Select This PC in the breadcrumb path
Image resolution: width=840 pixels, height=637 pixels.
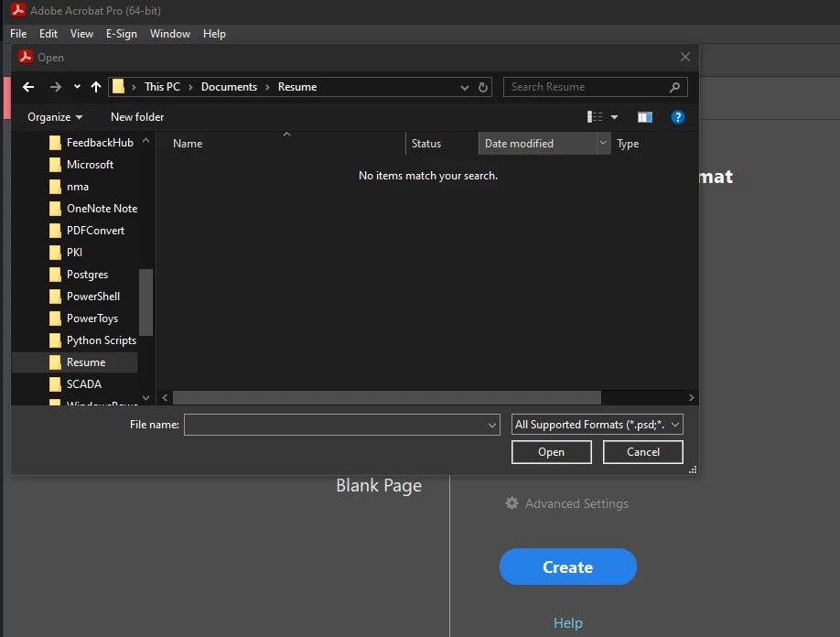162,87
